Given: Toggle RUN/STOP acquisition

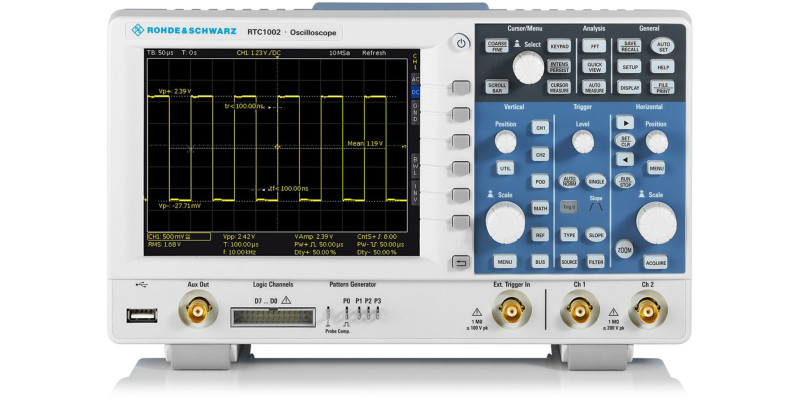Looking at the screenshot, I should [624, 180].
